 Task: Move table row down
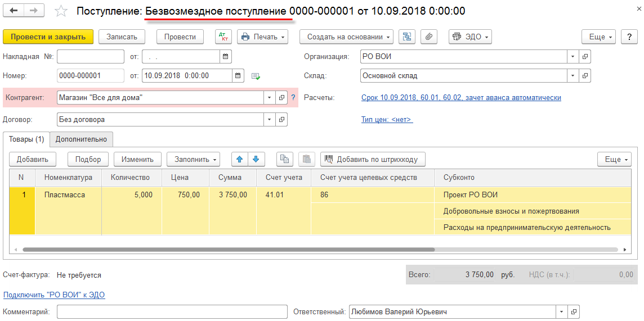click(x=256, y=159)
